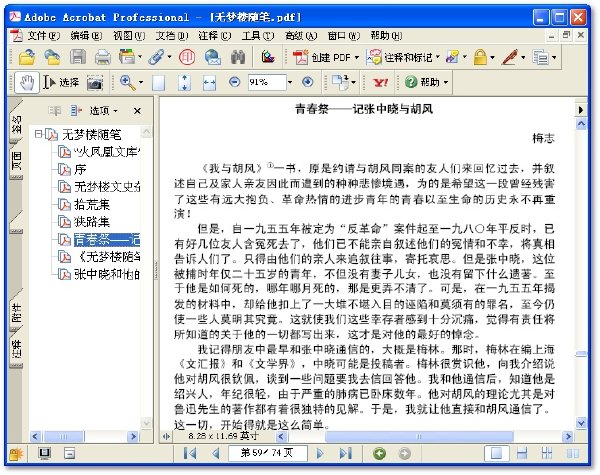Click the Rotate pages icon

pos(341,82)
